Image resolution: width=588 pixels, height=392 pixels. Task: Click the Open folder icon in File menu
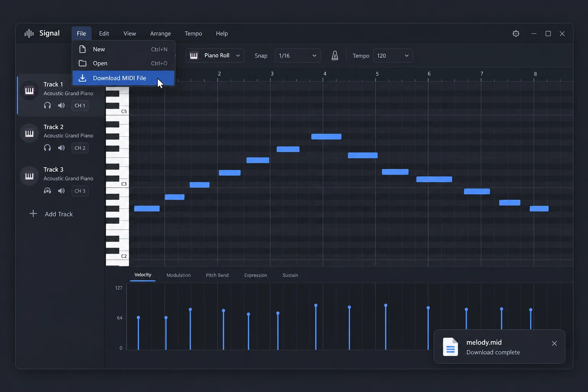click(82, 63)
